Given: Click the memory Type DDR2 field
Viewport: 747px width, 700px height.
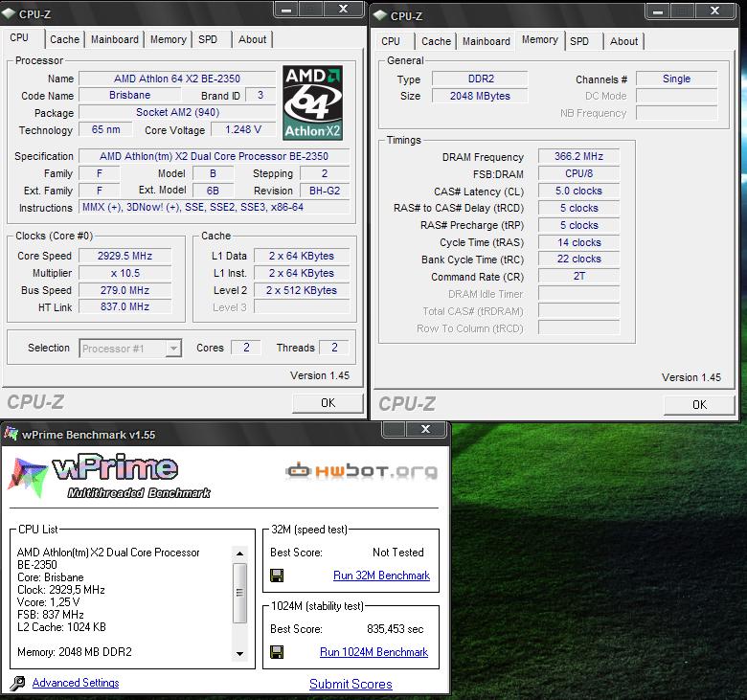Looking at the screenshot, I should (480, 79).
